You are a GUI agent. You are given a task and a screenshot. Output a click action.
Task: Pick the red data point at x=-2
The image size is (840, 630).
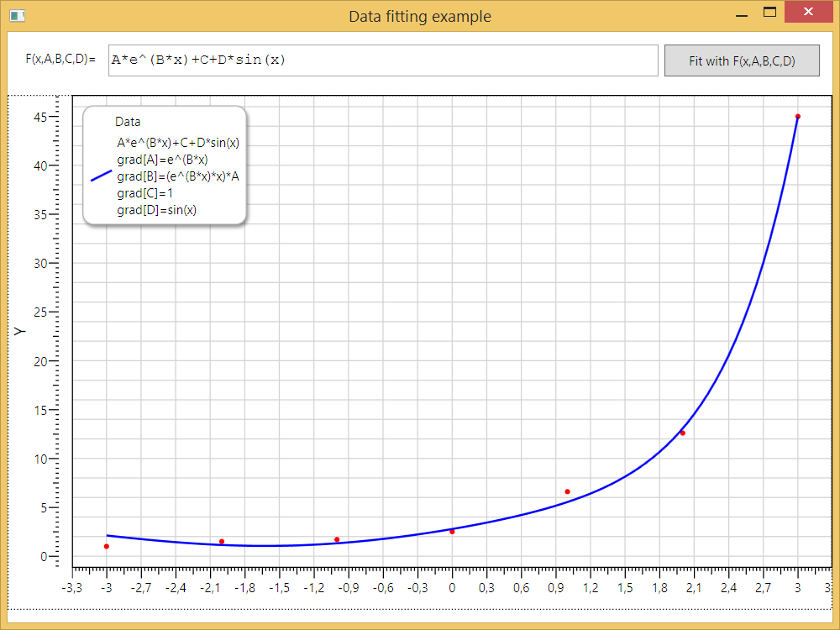click(x=222, y=542)
